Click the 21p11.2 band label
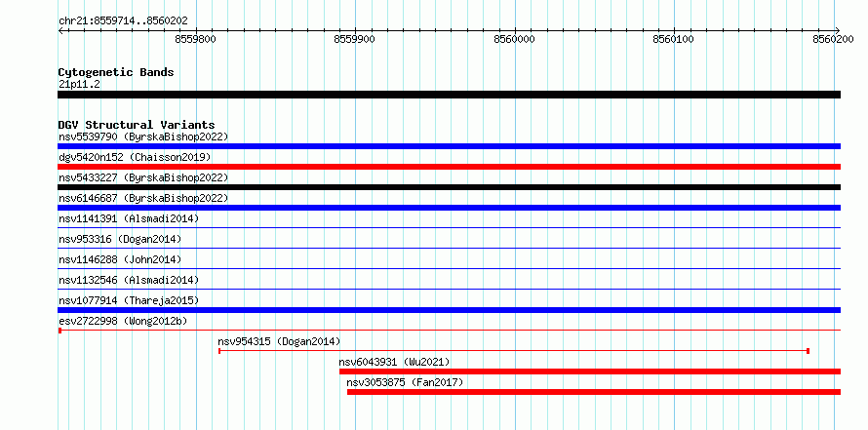 point(79,84)
